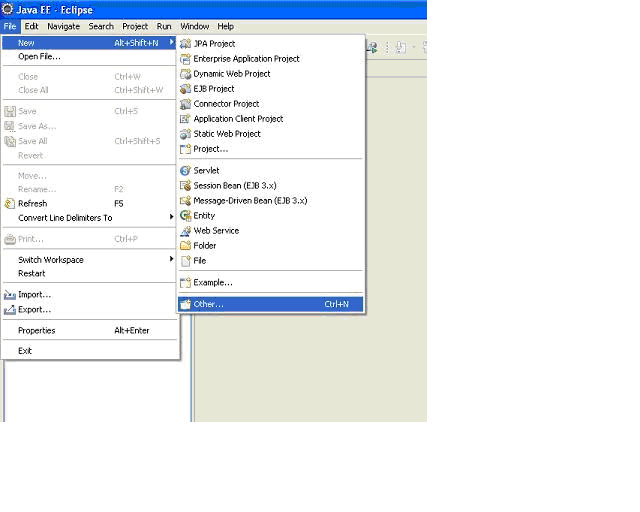This screenshot has width=640, height=512.
Task: Click the EJB Project icon
Action: coord(185,89)
